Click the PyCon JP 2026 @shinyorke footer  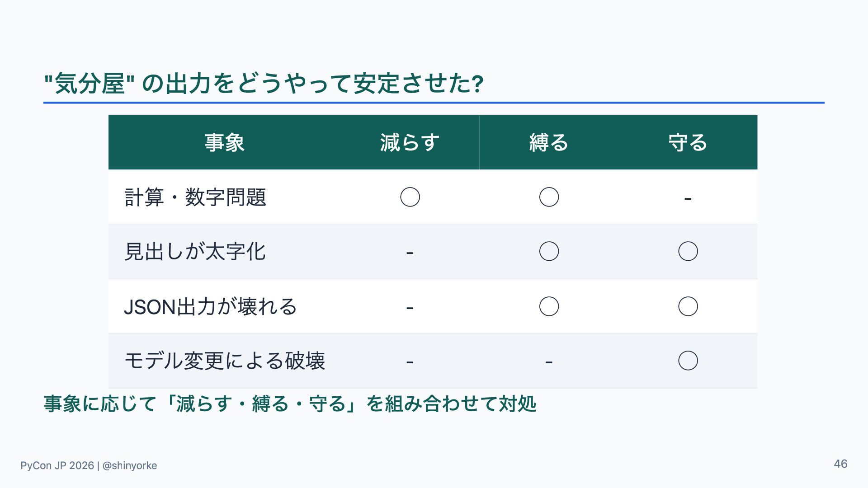coord(89,465)
